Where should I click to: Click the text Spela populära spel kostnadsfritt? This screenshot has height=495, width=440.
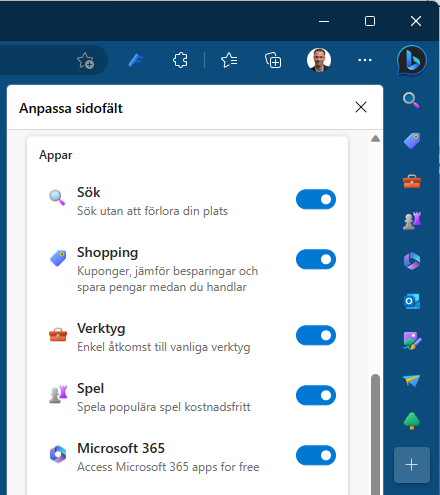(164, 407)
